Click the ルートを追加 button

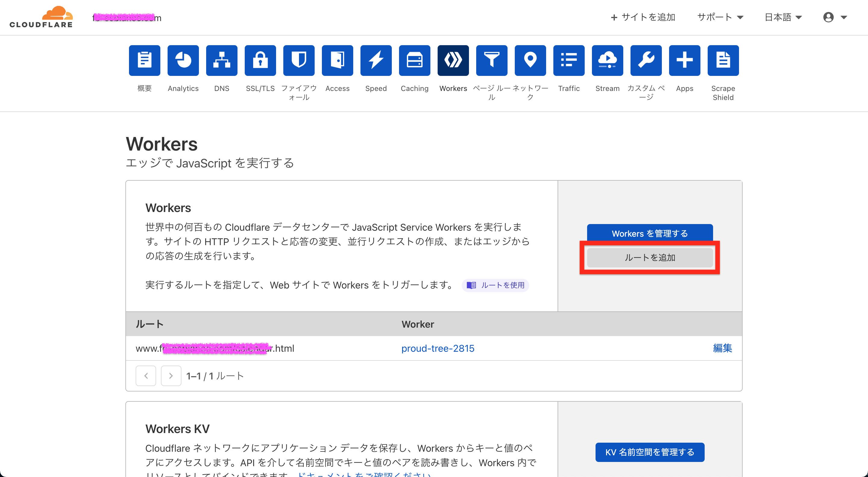[650, 257]
